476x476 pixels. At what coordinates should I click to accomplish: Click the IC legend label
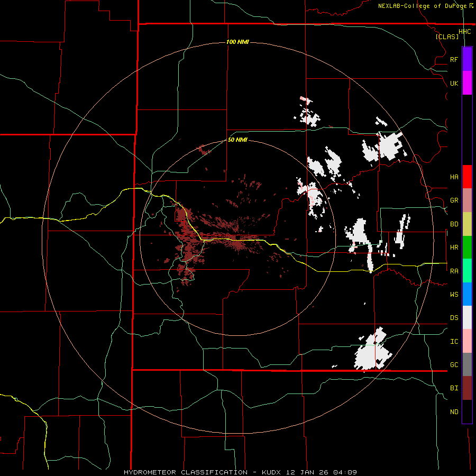(454, 342)
